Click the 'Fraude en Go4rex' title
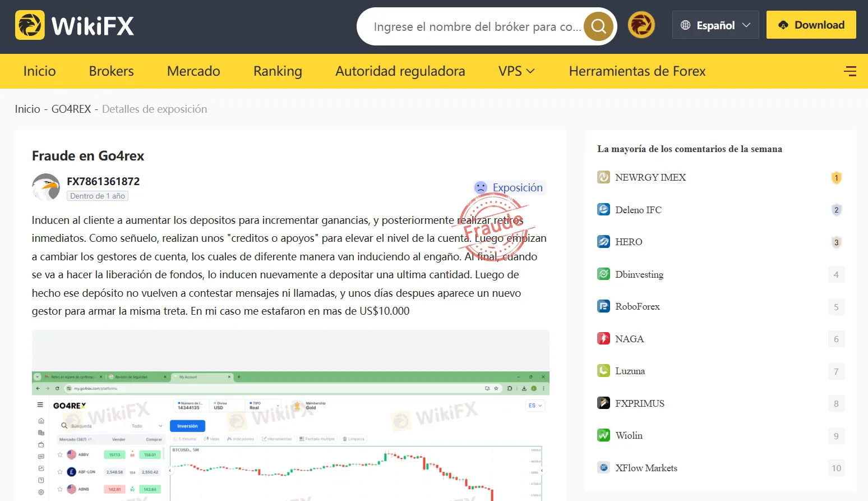The width and height of the screenshot is (868, 501). coord(88,156)
